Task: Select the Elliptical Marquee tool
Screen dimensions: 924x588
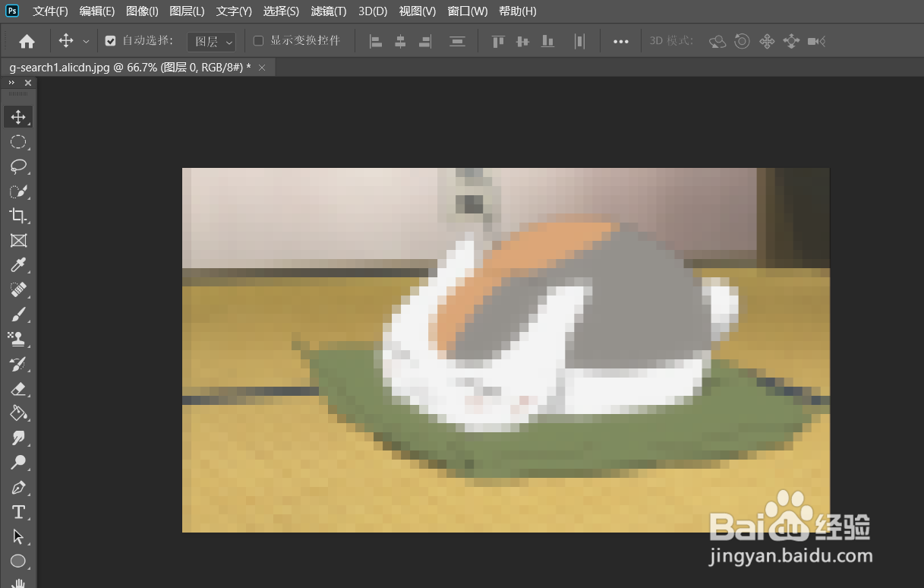Action: click(x=18, y=142)
